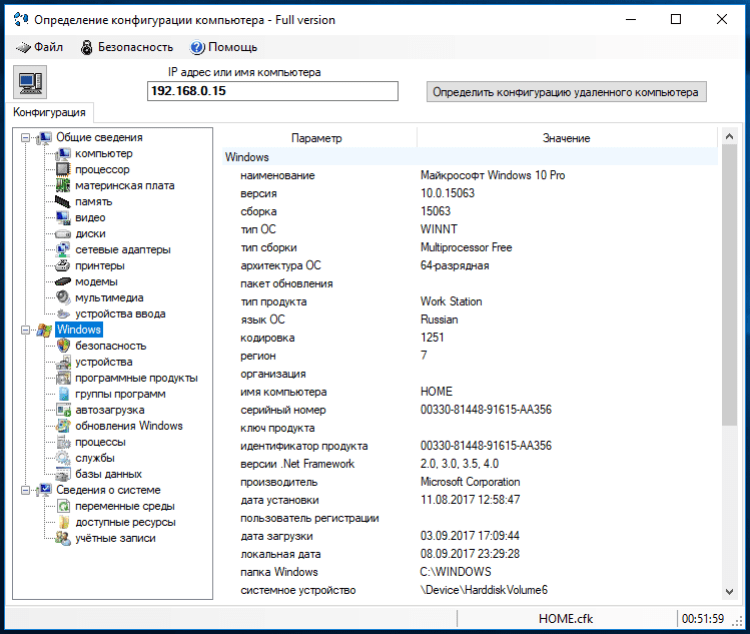
Task: Click the Параметр column header
Action: pyautogui.click(x=317, y=138)
